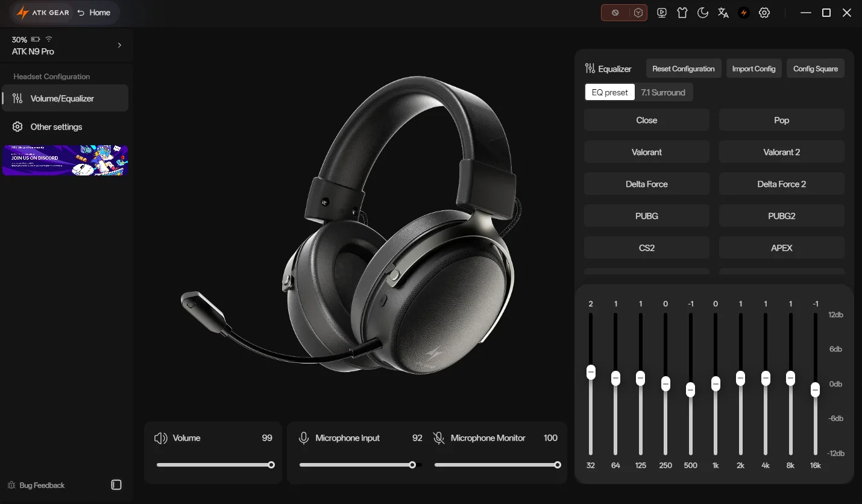Image resolution: width=862 pixels, height=504 pixels.
Task: Click the battery level icon
Action: (x=36, y=39)
